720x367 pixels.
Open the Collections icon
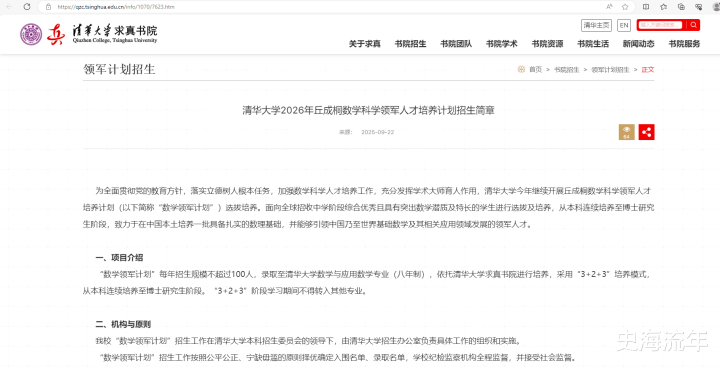[681, 7]
